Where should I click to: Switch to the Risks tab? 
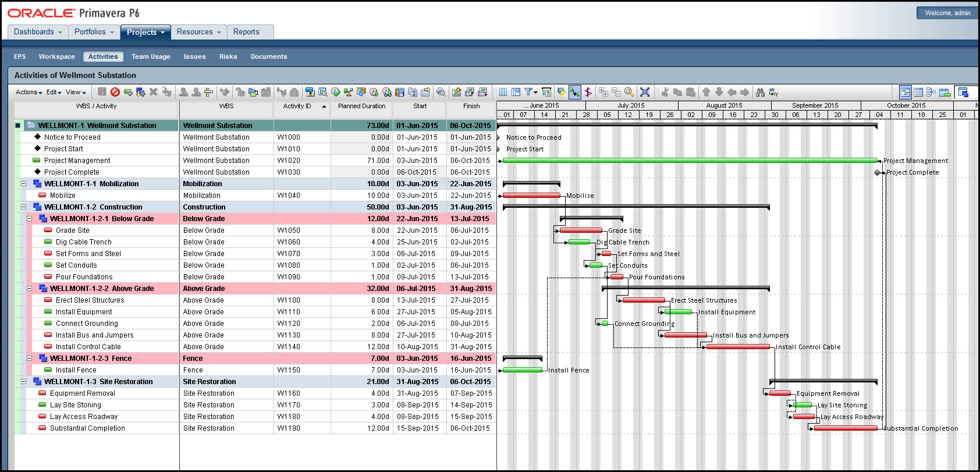pyautogui.click(x=228, y=56)
